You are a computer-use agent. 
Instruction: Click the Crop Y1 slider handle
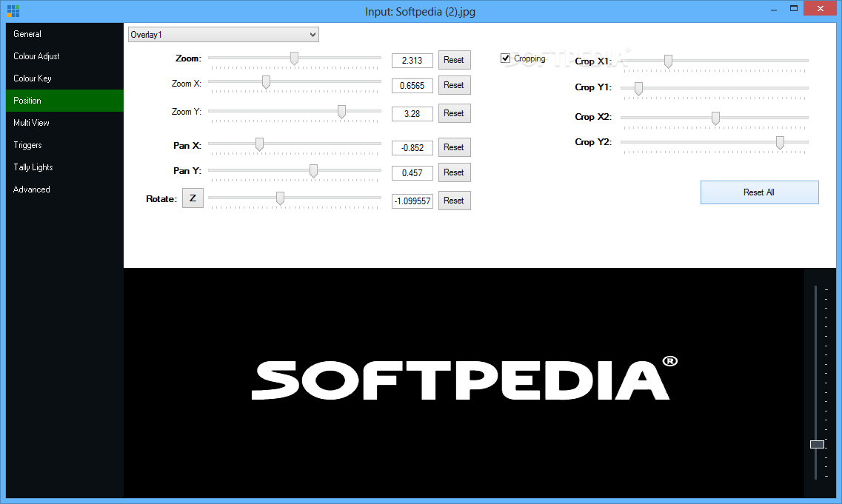click(x=638, y=89)
